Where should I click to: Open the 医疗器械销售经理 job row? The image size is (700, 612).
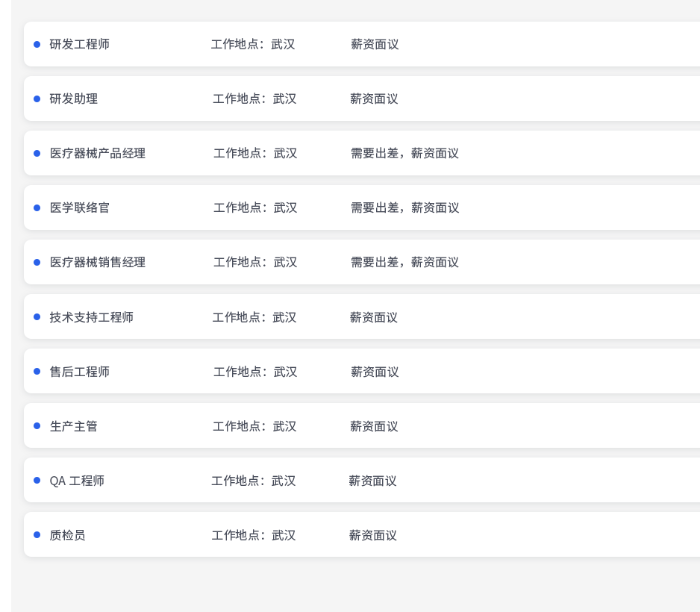[x=98, y=262]
